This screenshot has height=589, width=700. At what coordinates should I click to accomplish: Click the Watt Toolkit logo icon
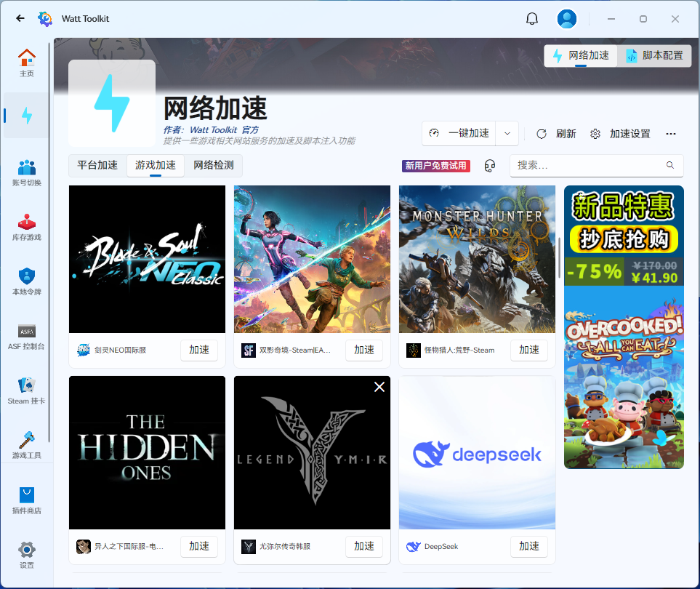pyautogui.click(x=44, y=19)
